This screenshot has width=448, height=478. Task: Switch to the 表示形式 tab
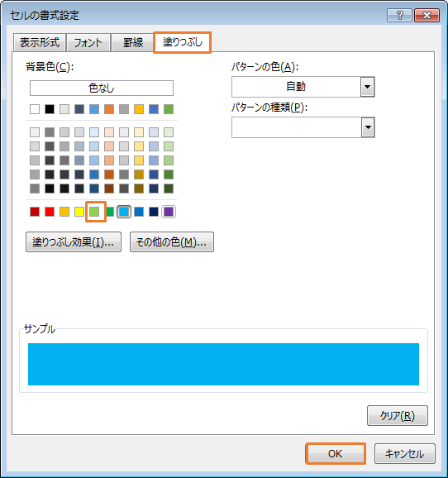point(40,42)
